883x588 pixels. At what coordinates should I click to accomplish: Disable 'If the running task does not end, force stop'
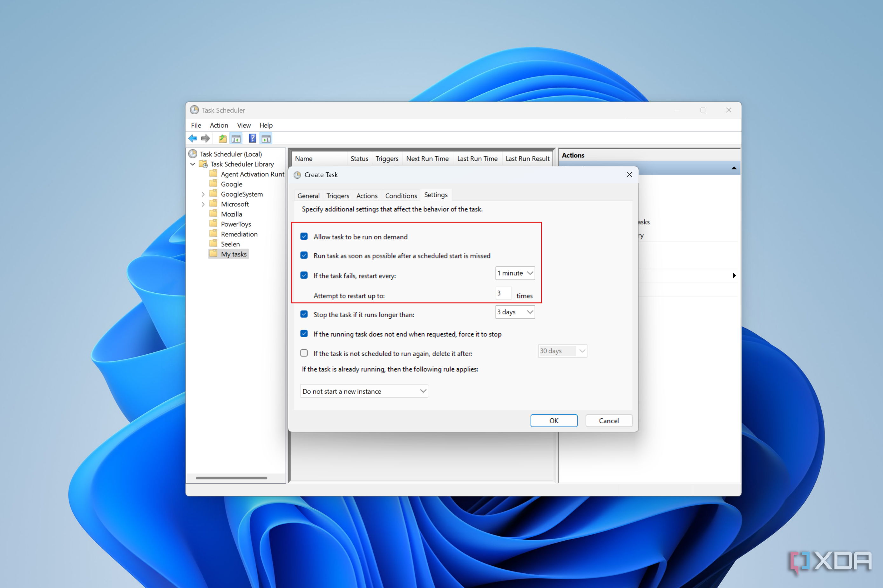(304, 333)
